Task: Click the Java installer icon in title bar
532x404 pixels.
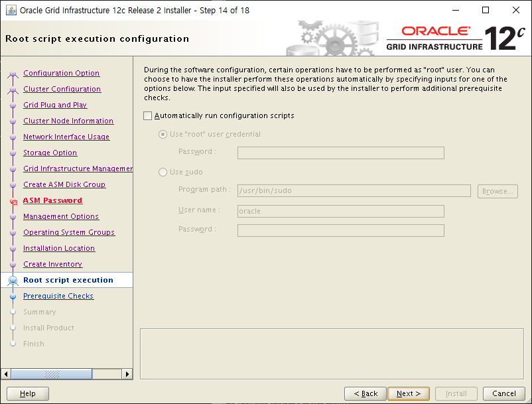Action: click(x=11, y=10)
